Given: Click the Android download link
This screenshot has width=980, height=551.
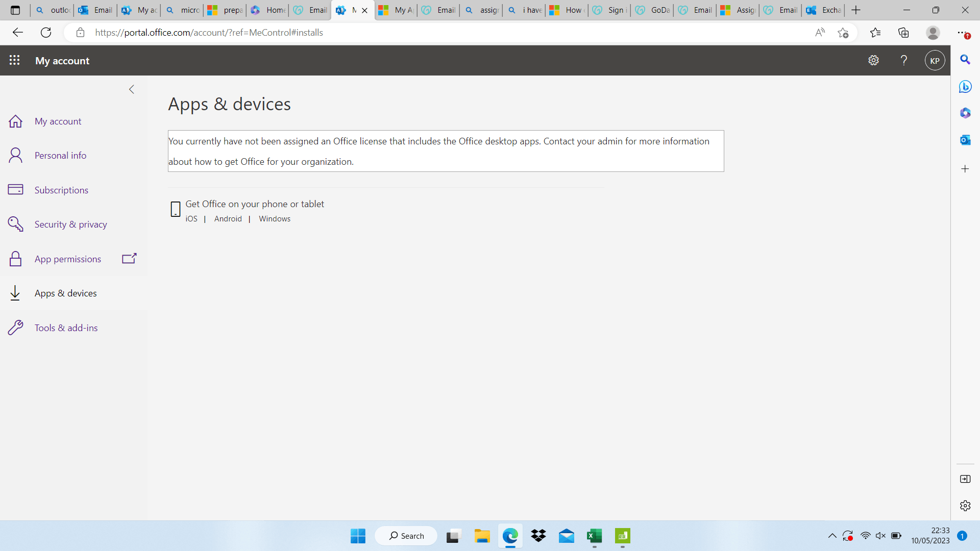Looking at the screenshot, I should pyautogui.click(x=228, y=219).
